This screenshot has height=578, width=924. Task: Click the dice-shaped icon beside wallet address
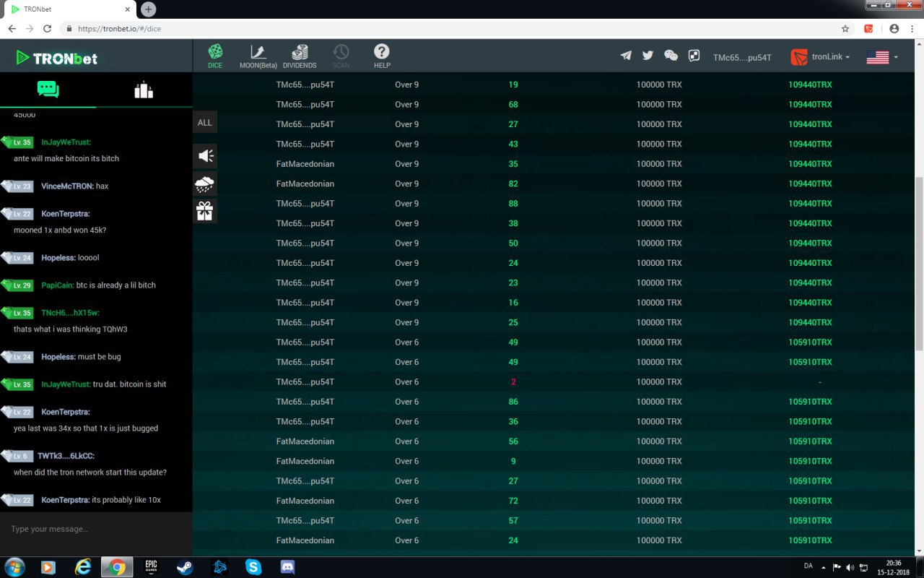[694, 56]
